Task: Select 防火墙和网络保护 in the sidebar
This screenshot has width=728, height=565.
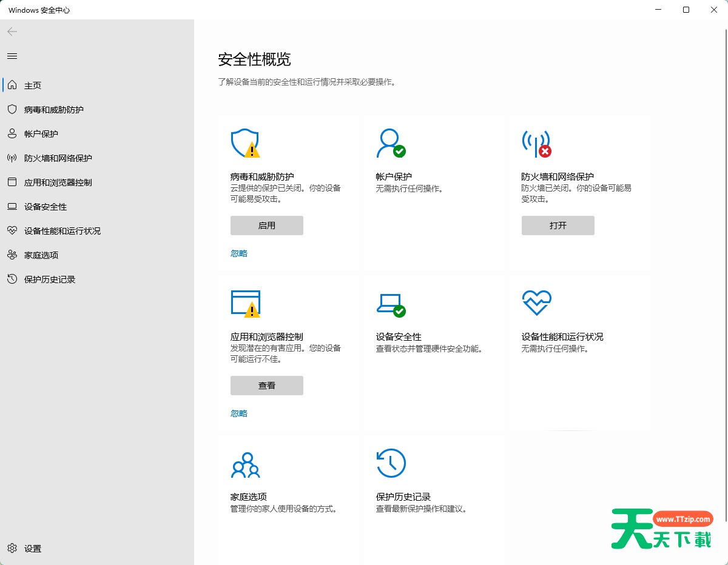Action: point(58,158)
